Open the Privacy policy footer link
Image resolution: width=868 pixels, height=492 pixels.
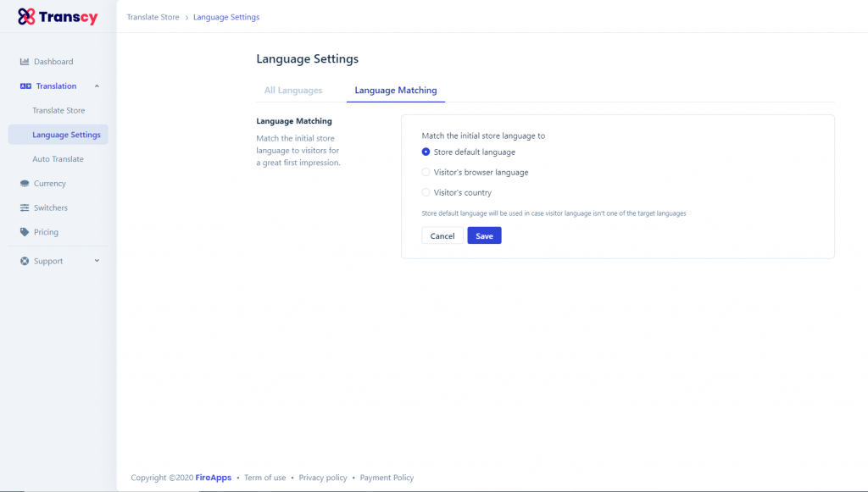point(323,478)
